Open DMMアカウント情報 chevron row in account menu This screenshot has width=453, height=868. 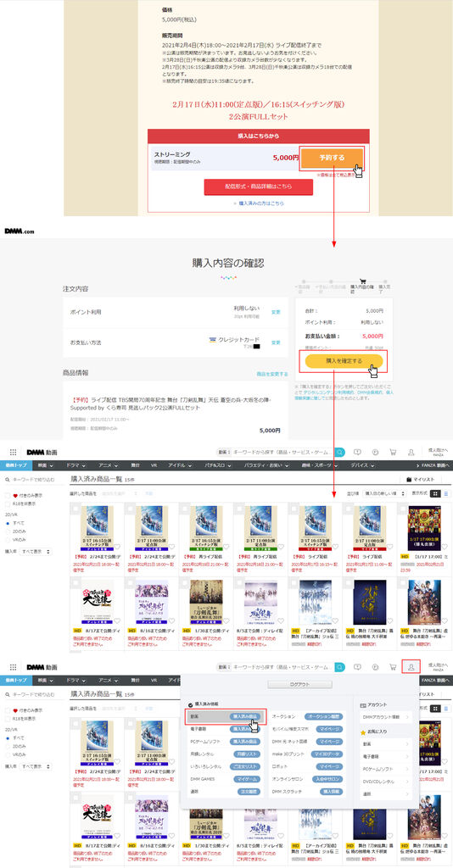click(x=385, y=717)
